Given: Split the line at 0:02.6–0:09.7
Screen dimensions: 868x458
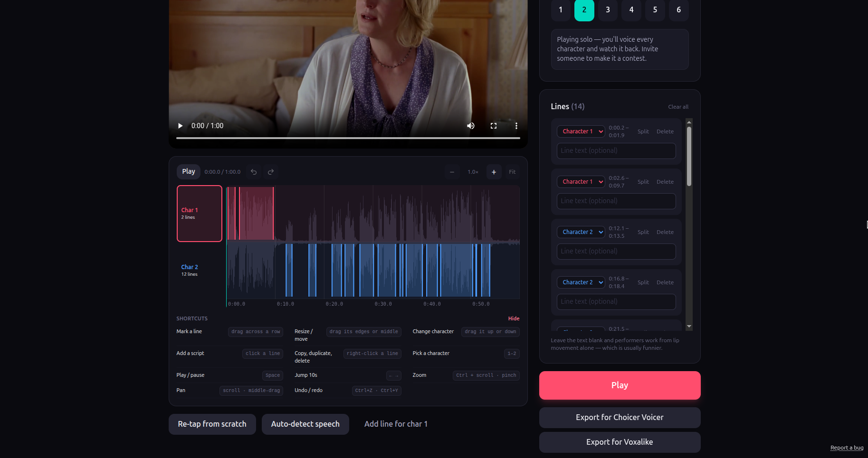Looking at the screenshot, I should click(x=643, y=182).
